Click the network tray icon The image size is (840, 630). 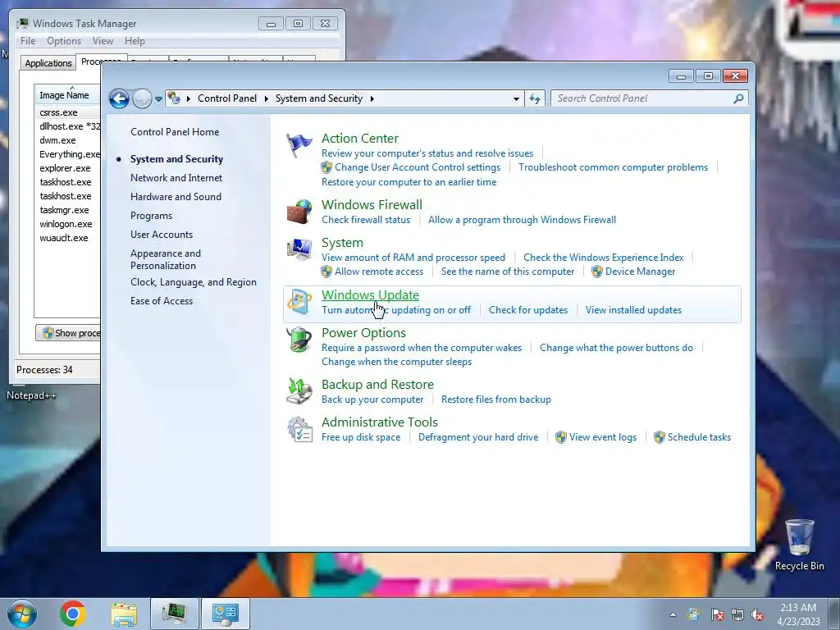coord(737,614)
